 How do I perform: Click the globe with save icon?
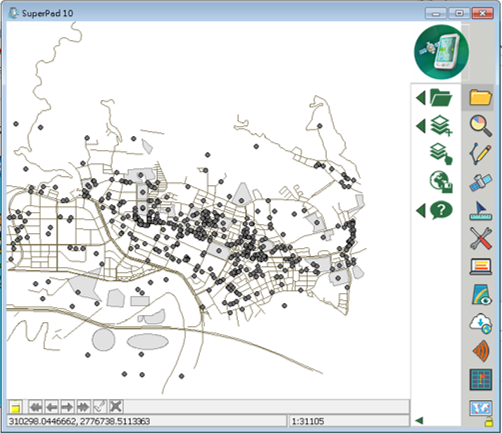click(441, 182)
